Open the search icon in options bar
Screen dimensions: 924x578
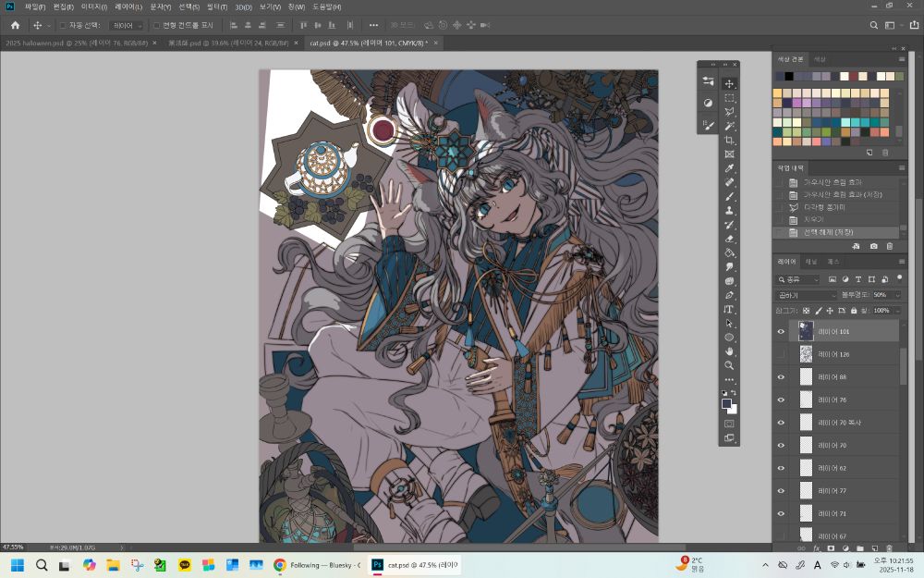coord(874,25)
